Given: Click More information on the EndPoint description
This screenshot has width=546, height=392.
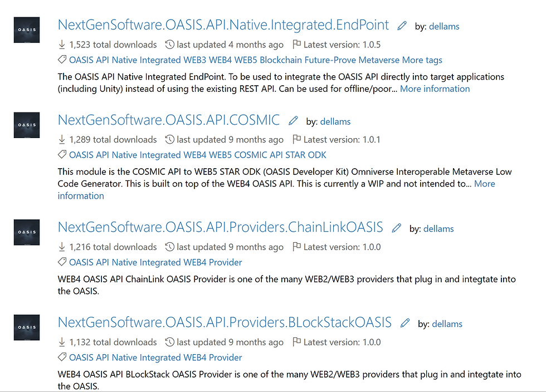Looking at the screenshot, I should pyautogui.click(x=435, y=89).
